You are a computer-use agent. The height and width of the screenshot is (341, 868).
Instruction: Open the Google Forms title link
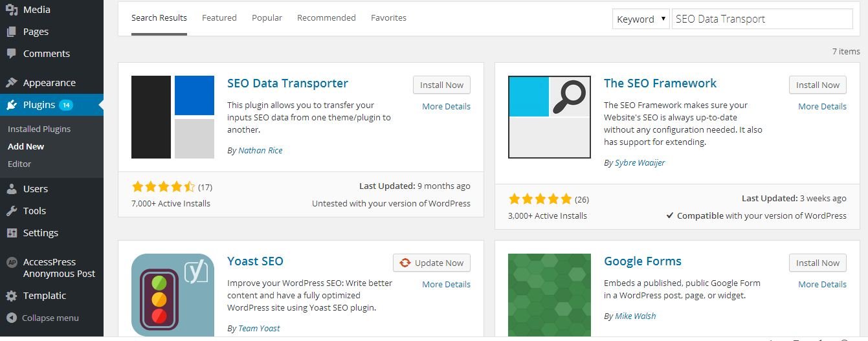point(643,261)
